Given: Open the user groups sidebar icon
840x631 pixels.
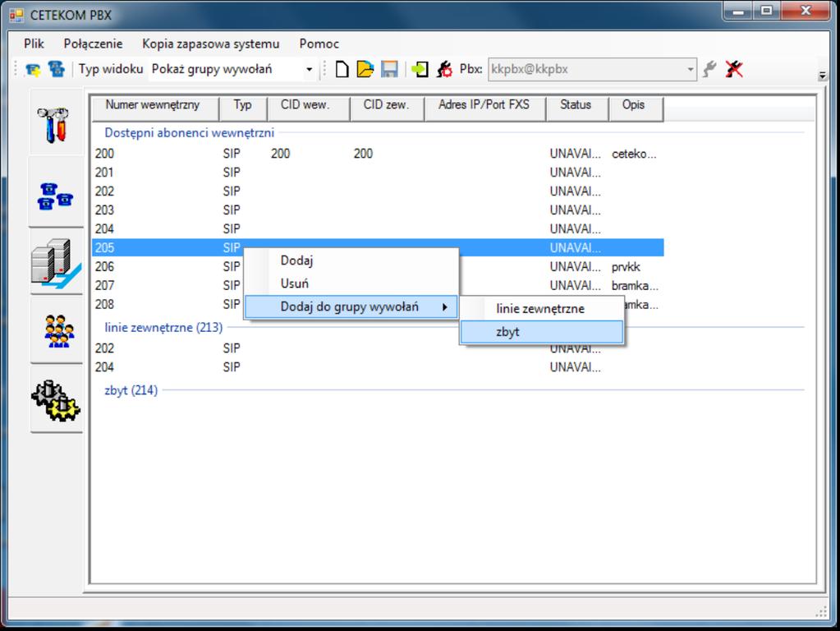Looking at the screenshot, I should click(x=58, y=331).
